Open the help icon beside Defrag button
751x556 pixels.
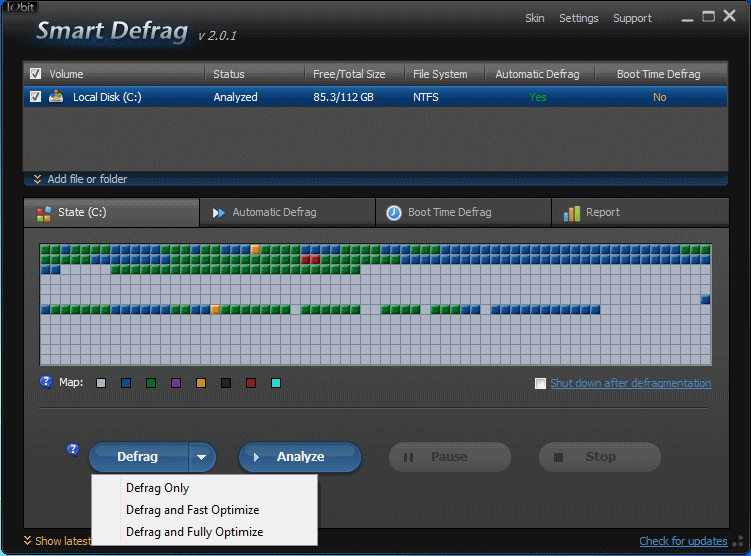pos(73,450)
